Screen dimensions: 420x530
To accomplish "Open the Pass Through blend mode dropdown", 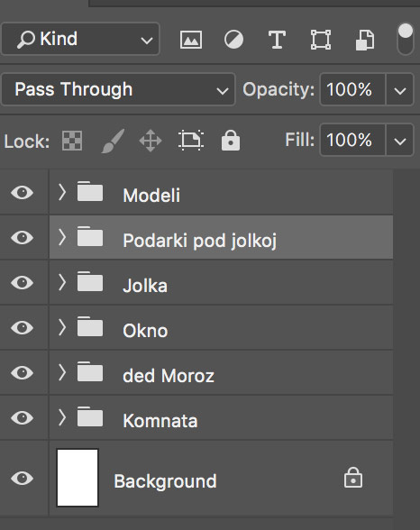I will point(118,89).
